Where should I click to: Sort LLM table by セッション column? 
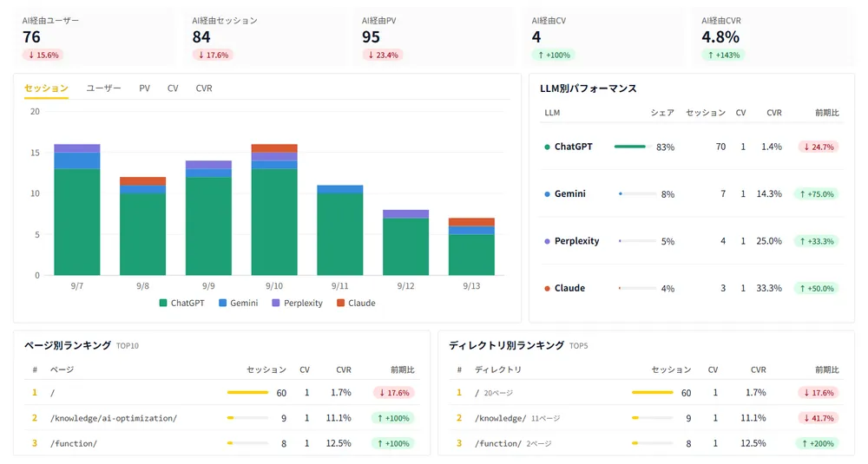[706, 112]
